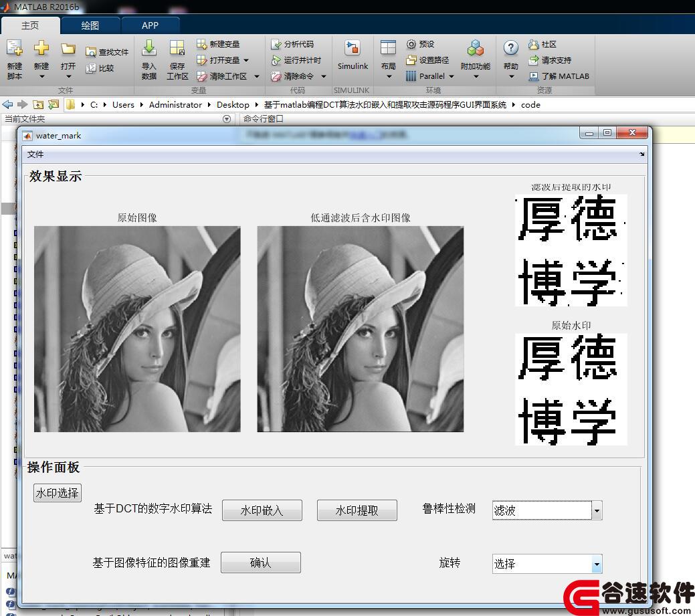The image size is (695, 616).
Task: Click the New Script (新建脚本) icon
Action: pyautogui.click(x=14, y=48)
